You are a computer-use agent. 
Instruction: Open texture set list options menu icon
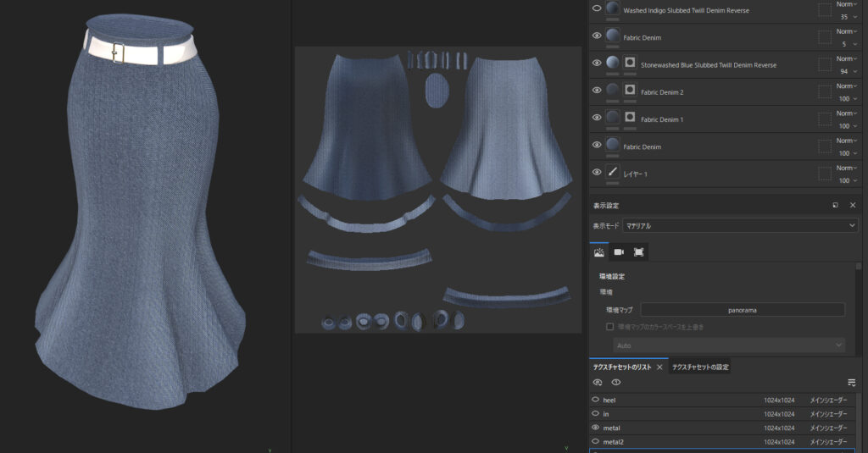coord(851,383)
